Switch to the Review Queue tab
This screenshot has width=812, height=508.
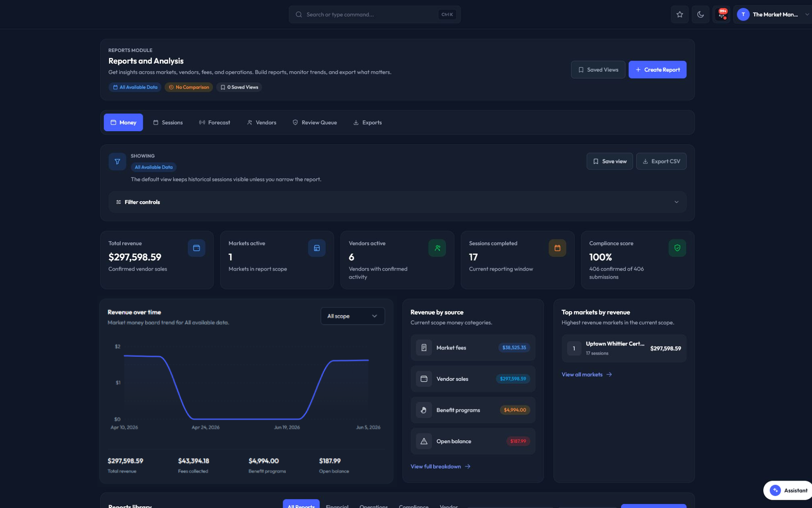315,122
